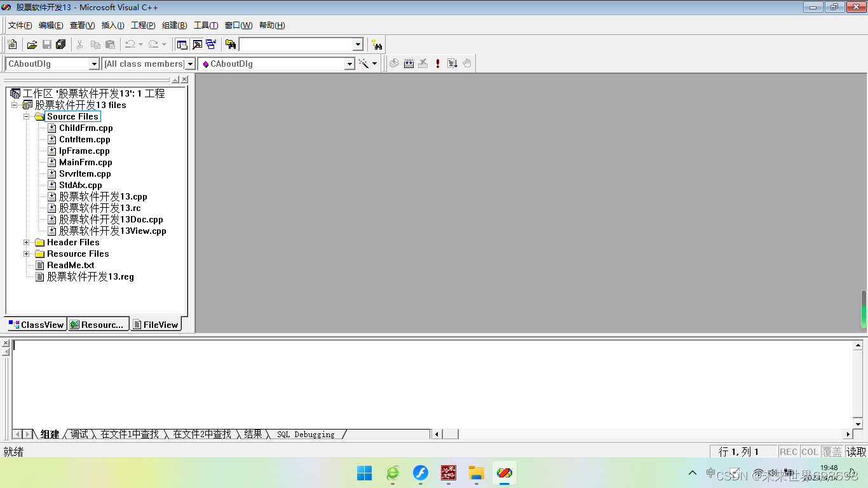This screenshot has height=488, width=868.
Task: Open the 组建(B) menu
Action: click(x=174, y=25)
